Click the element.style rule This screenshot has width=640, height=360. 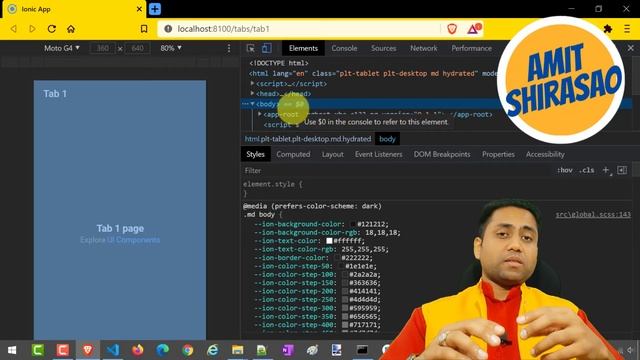click(x=272, y=184)
